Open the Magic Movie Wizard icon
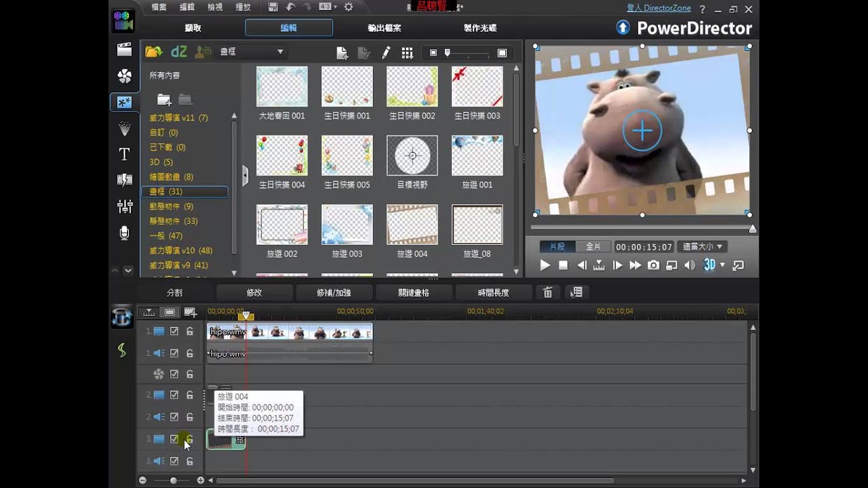Viewport: 868px width, 488px height. tap(122, 317)
